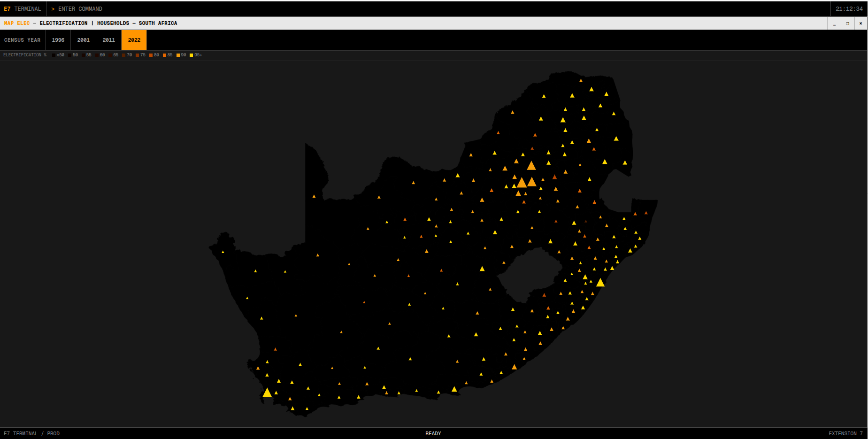Click the ELECTRIFICATION % legend label
The height and width of the screenshot is (439, 868).
point(25,55)
